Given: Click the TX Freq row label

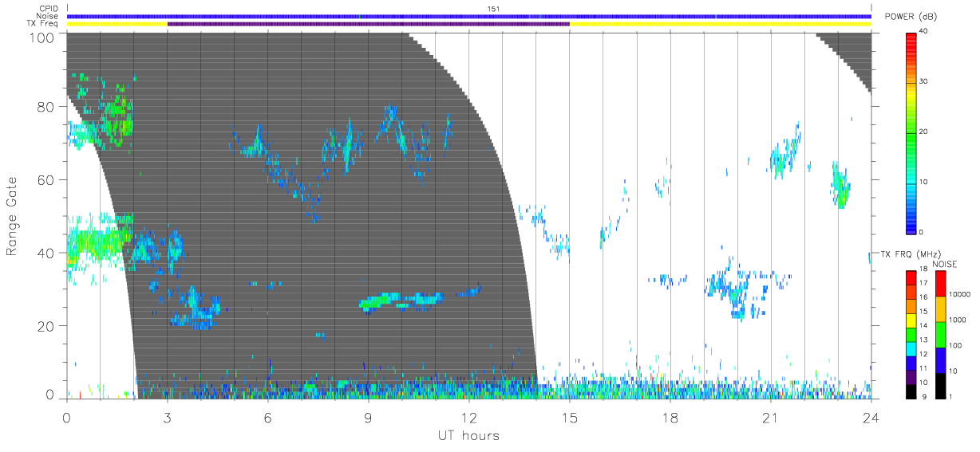Looking at the screenshot, I should click(x=44, y=23).
